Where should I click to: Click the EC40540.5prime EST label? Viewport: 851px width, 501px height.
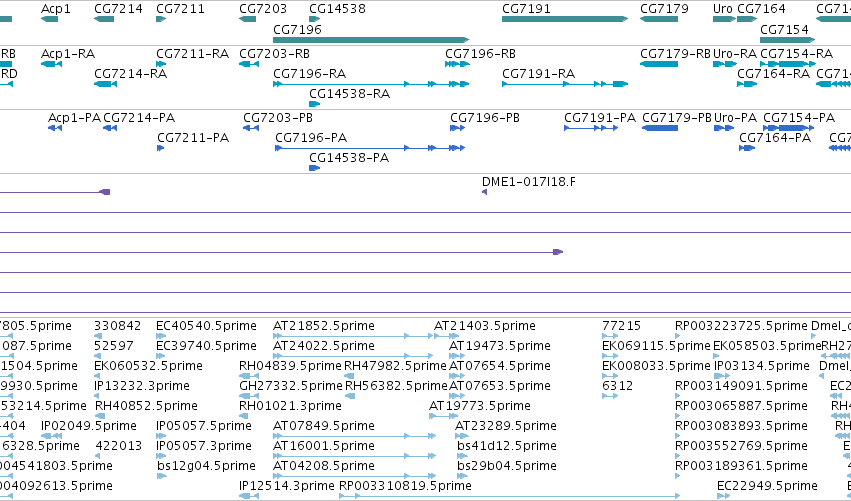click(206, 326)
